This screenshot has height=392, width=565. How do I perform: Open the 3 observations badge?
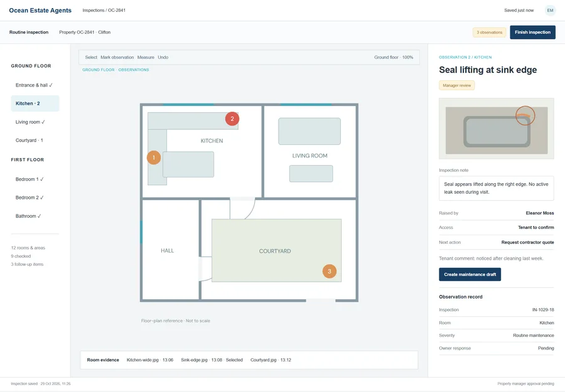(489, 33)
